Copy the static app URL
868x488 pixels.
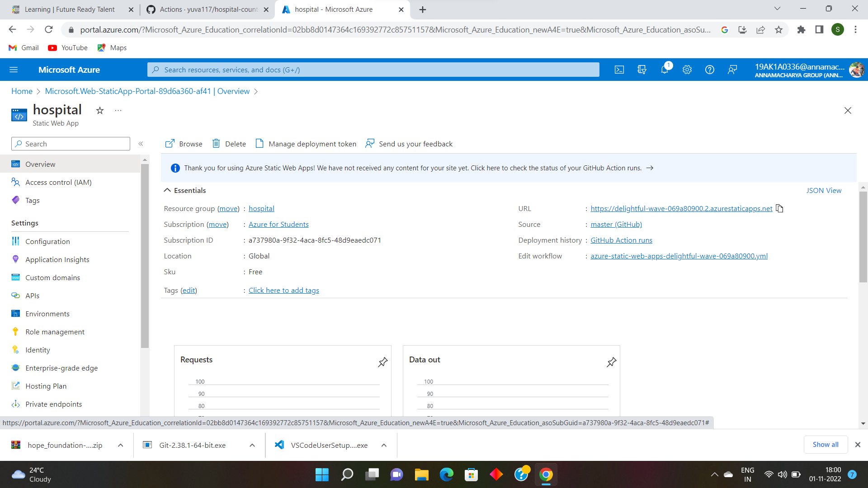779,208
